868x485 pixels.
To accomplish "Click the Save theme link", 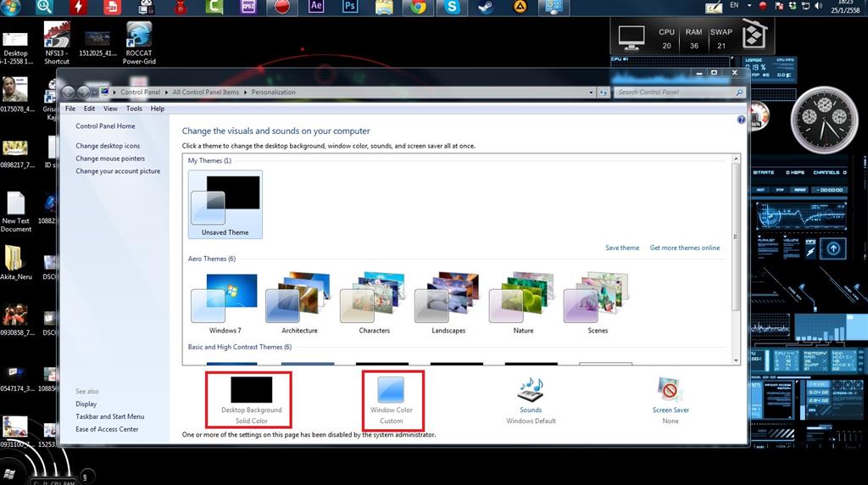I will [622, 248].
